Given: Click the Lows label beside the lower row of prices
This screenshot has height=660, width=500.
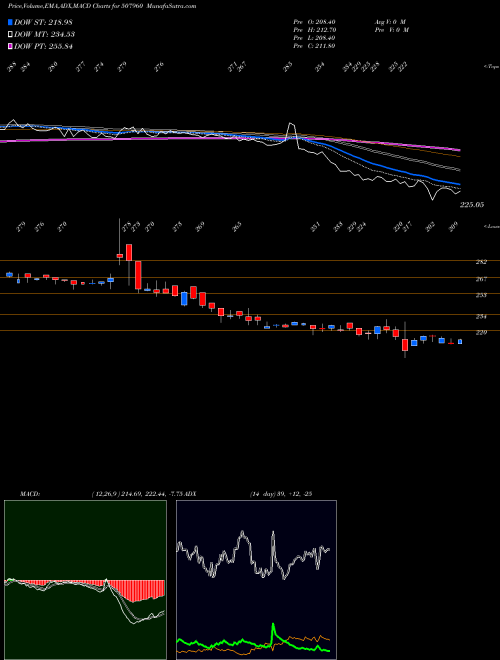Looking at the screenshot, I should 492,226.
